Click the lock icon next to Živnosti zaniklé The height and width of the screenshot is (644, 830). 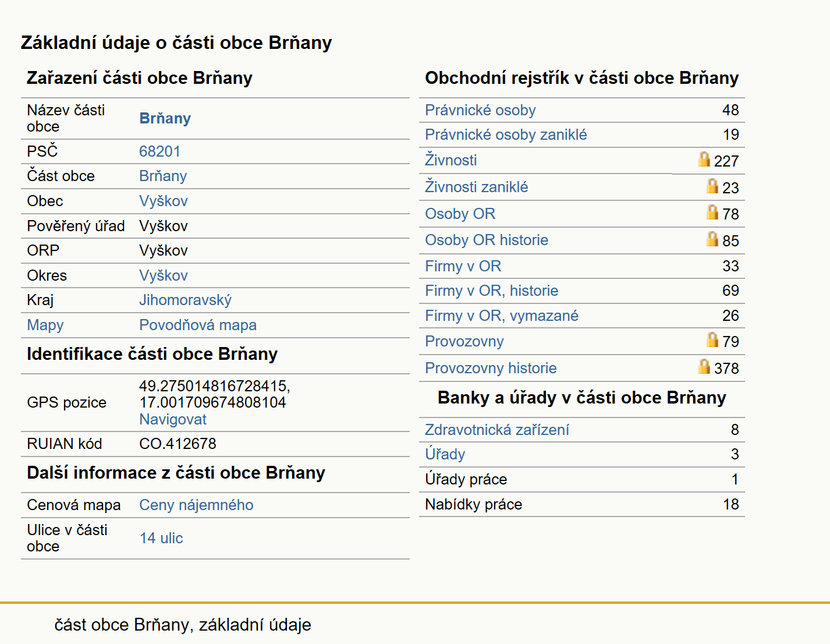pos(712,186)
